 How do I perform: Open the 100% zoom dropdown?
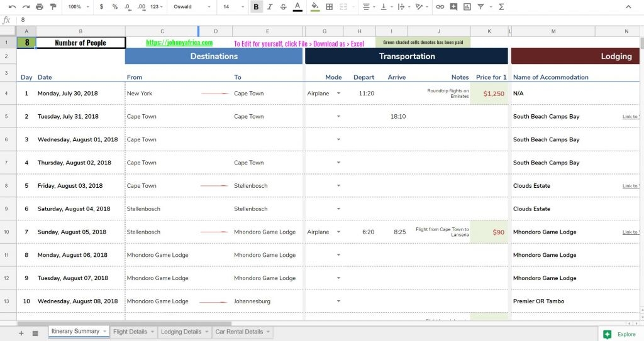[x=78, y=7]
